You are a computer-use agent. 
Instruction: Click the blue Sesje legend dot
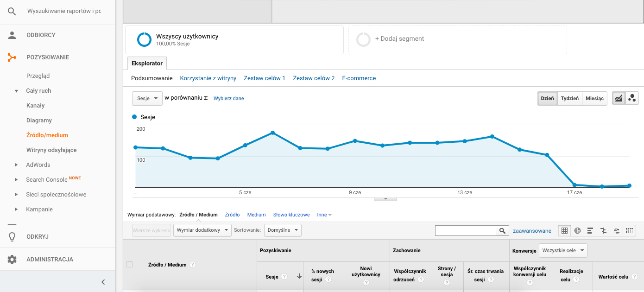tap(134, 117)
